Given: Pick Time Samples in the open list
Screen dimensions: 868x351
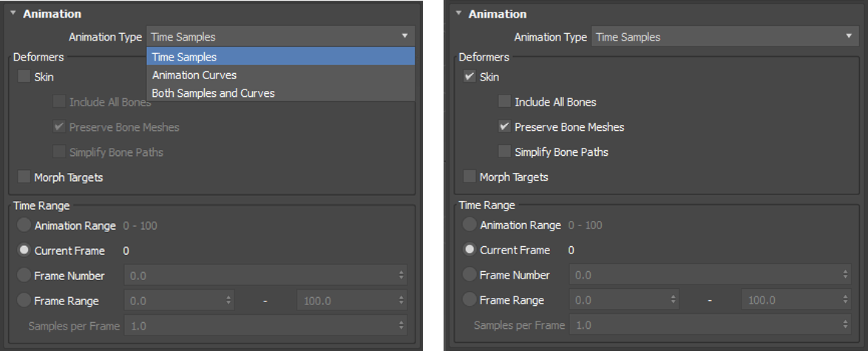Looking at the screenshot, I should click(x=184, y=57).
